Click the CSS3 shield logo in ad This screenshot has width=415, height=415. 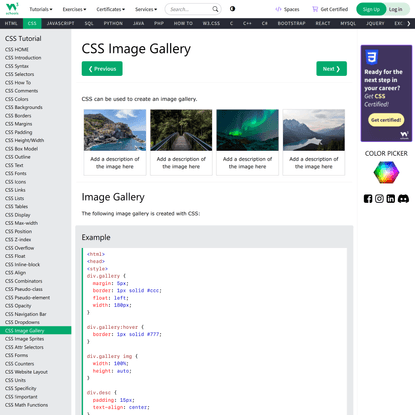click(372, 57)
